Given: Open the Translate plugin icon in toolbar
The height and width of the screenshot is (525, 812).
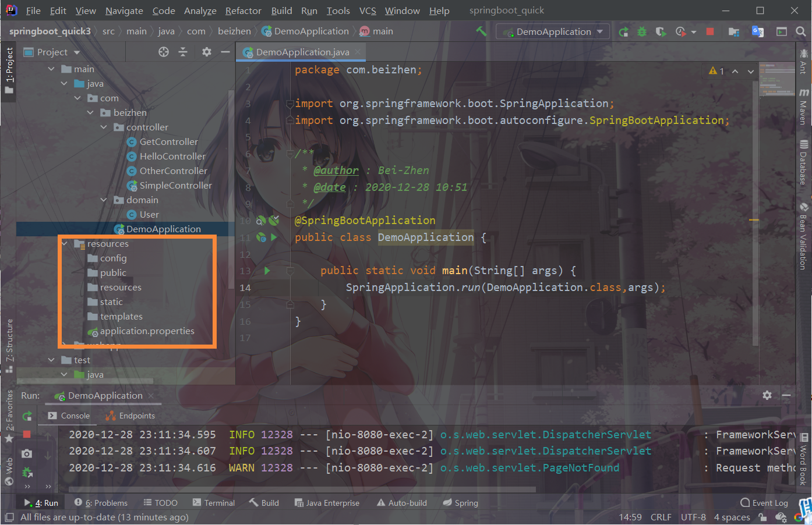Looking at the screenshot, I should (x=758, y=31).
